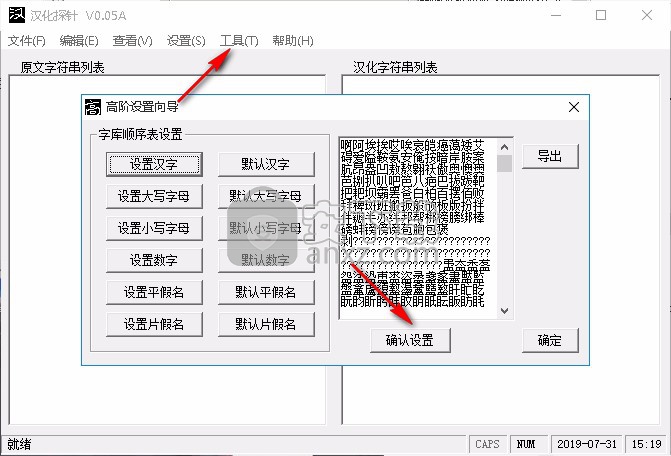Open the 查看(V) menu
The image size is (671, 456).
coord(132,41)
